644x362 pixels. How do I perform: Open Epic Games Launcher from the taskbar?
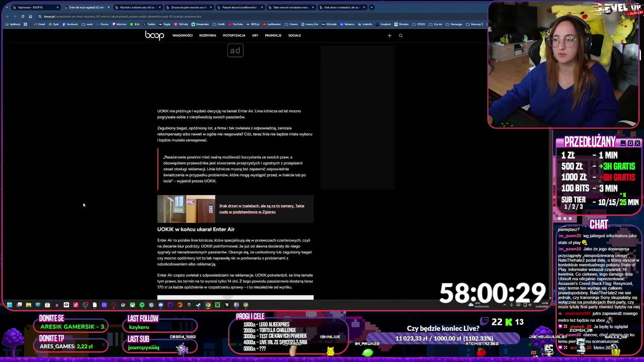point(189,305)
